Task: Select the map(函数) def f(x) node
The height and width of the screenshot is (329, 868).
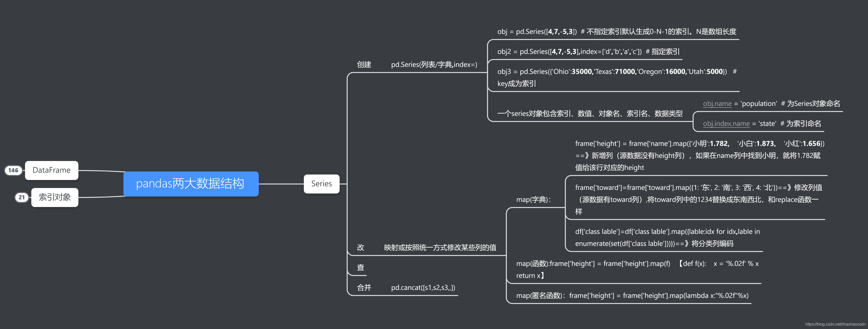Action: 637,269
